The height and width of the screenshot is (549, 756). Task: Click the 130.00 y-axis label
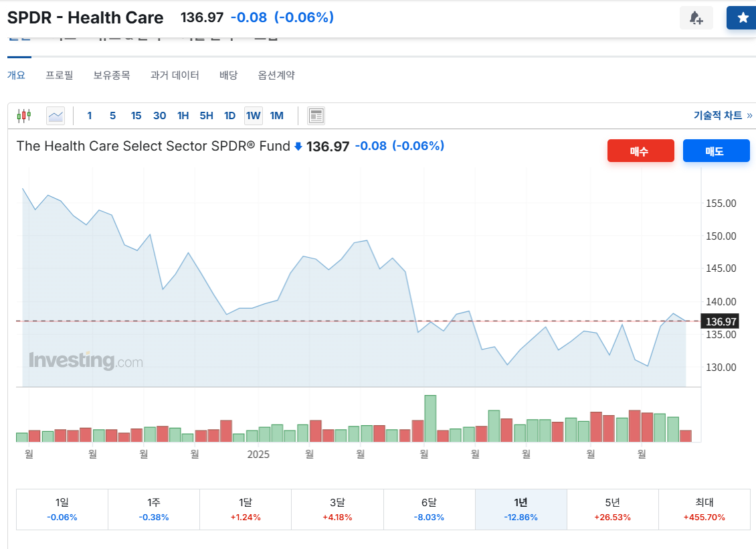coord(721,367)
